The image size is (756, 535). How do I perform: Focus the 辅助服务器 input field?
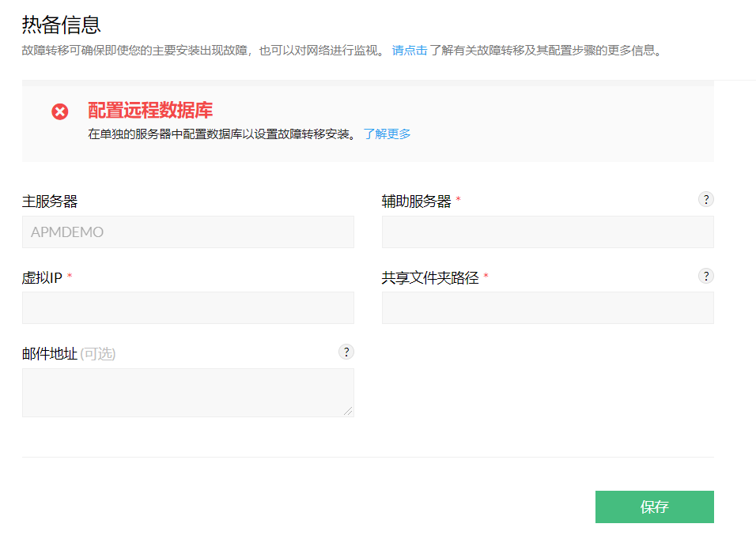[547, 232]
